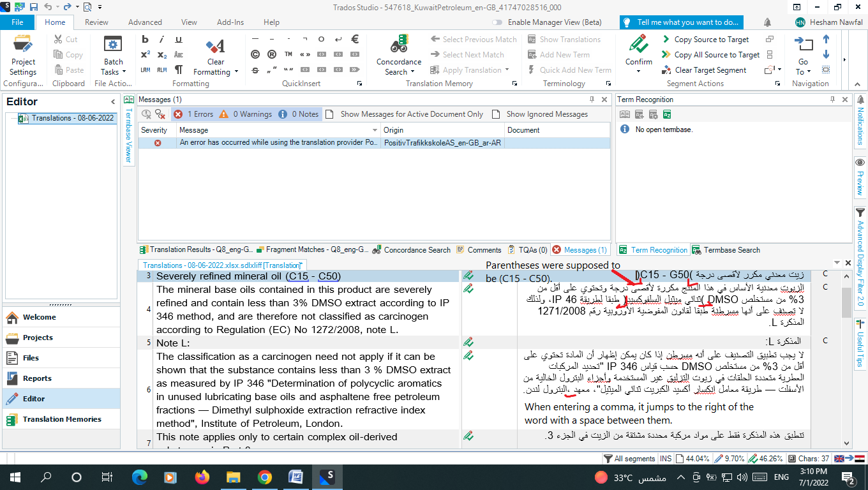Image resolution: width=868 pixels, height=490 pixels.
Task: Insert the euro symbol
Action: point(355,39)
